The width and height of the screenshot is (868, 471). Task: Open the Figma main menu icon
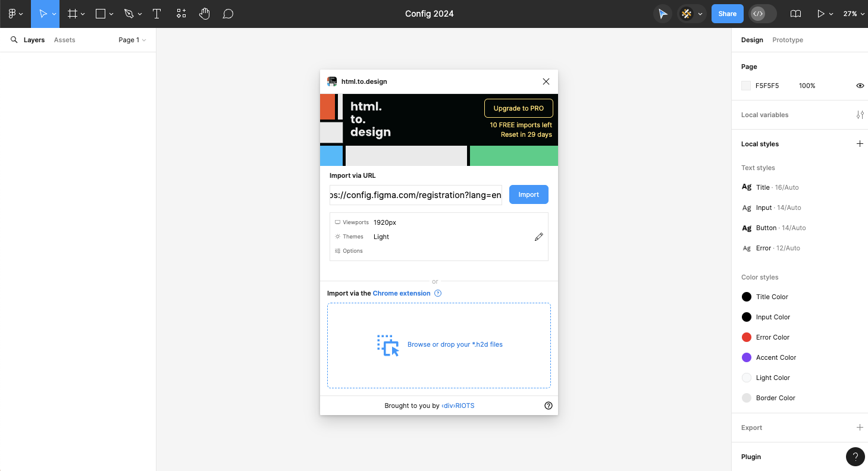12,14
